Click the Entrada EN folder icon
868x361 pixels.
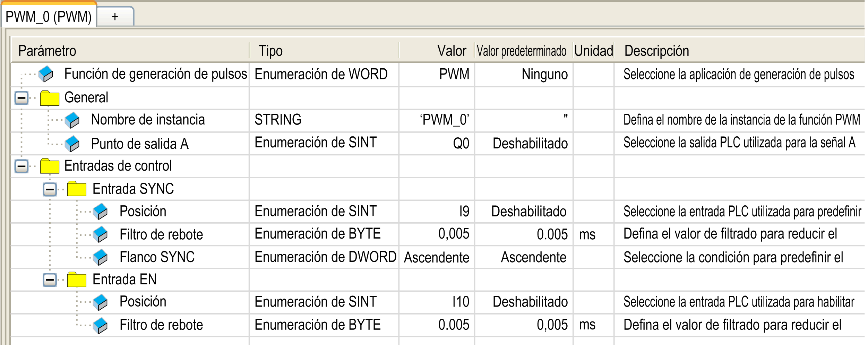77,280
